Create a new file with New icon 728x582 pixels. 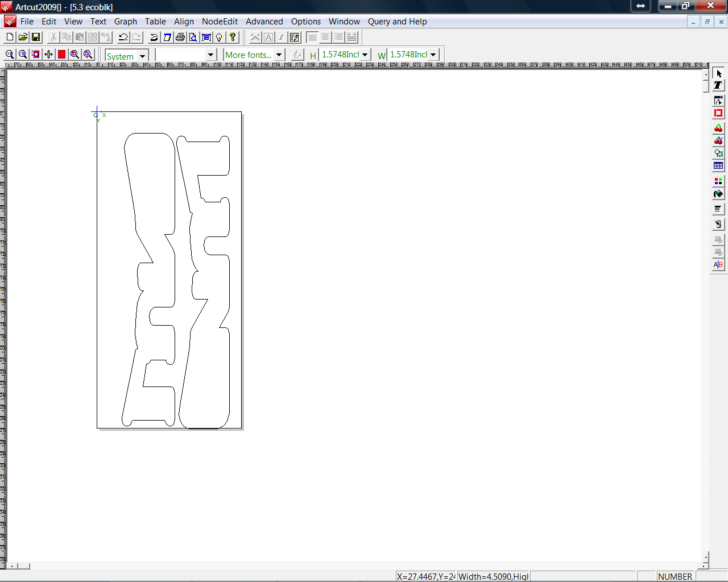[10, 37]
